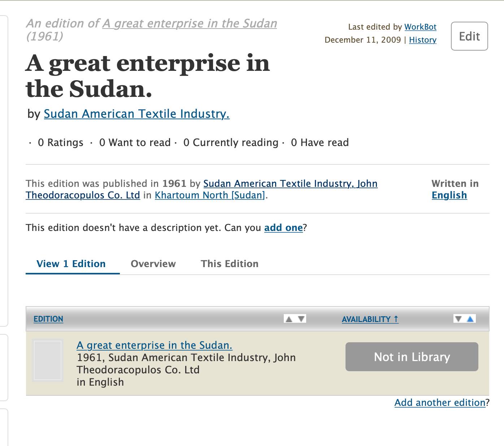504x446 pixels.
Task: Click the EDITION column header
Action: (48, 319)
